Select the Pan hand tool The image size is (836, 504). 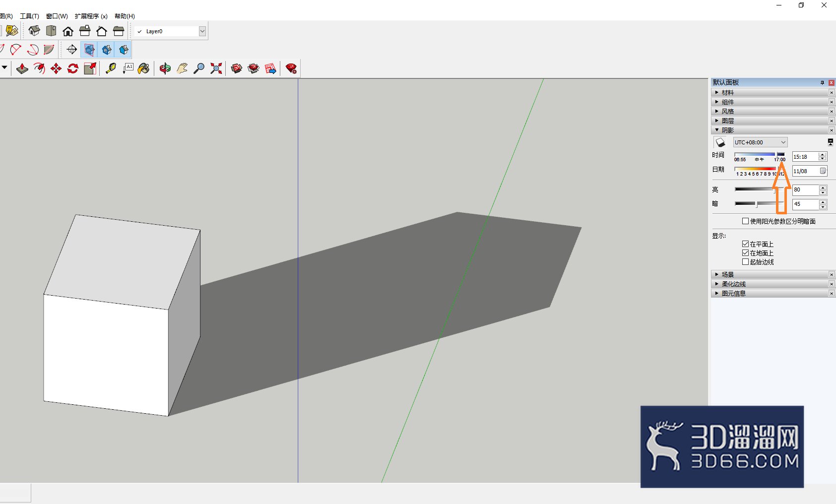point(182,68)
